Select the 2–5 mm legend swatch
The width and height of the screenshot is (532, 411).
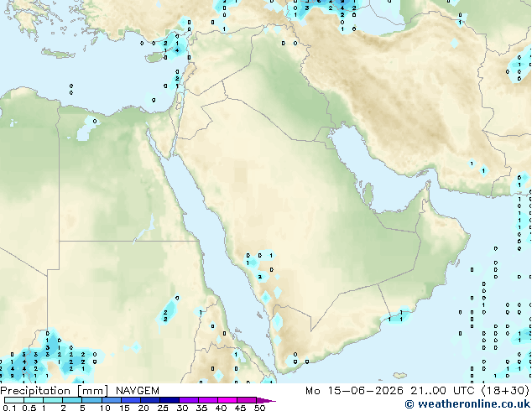click(72, 400)
